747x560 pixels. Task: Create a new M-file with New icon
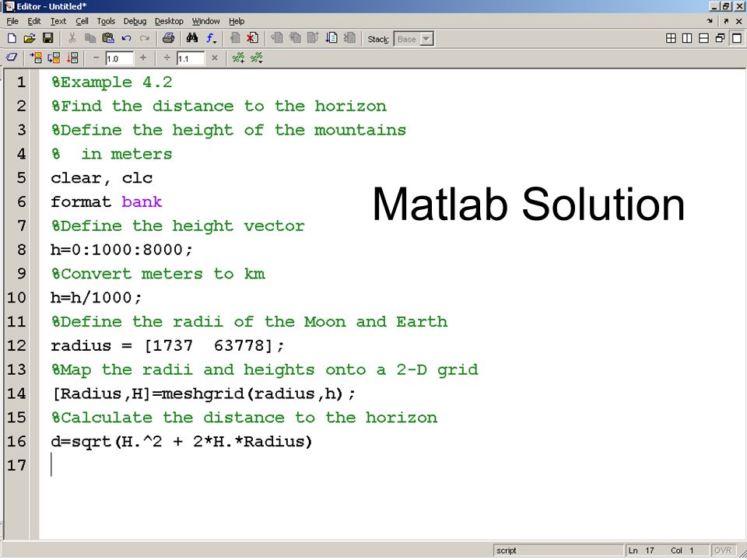point(12,39)
